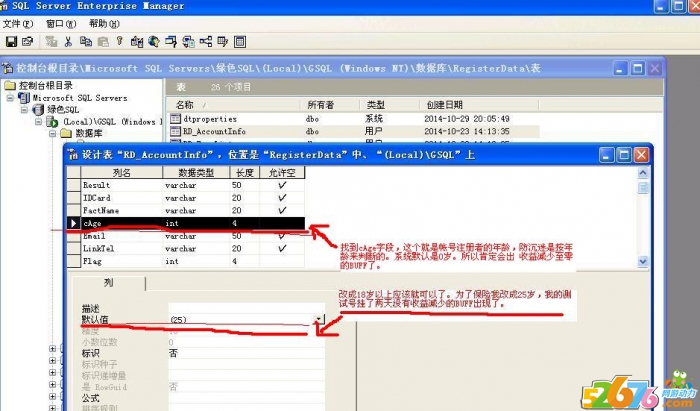This screenshot has width=700, height=411.
Task: Click the row selector box for Result
Action: tap(74, 185)
